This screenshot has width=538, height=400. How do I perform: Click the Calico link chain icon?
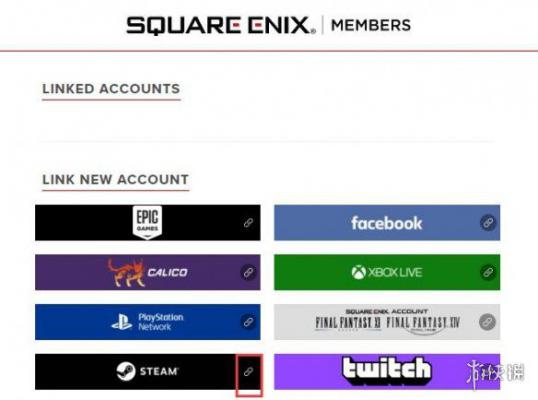(x=248, y=272)
